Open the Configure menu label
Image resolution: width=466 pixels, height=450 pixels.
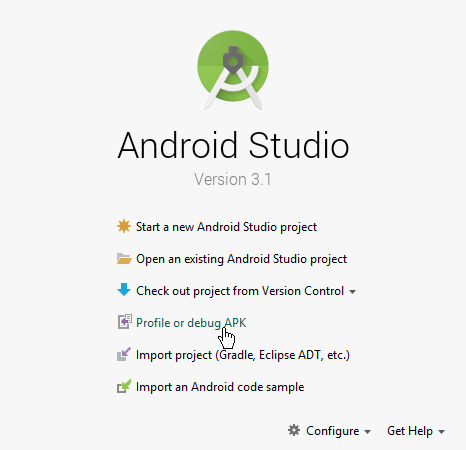click(x=333, y=431)
